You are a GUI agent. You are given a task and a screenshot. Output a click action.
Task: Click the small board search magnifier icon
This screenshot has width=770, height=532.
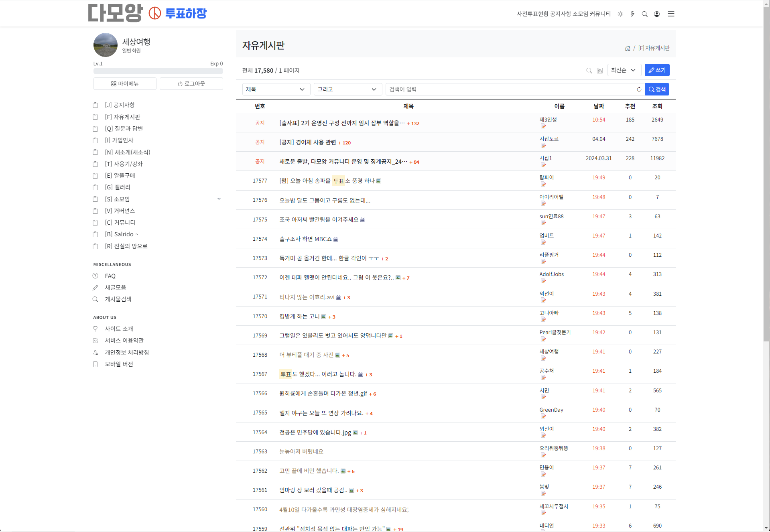pyautogui.click(x=589, y=71)
